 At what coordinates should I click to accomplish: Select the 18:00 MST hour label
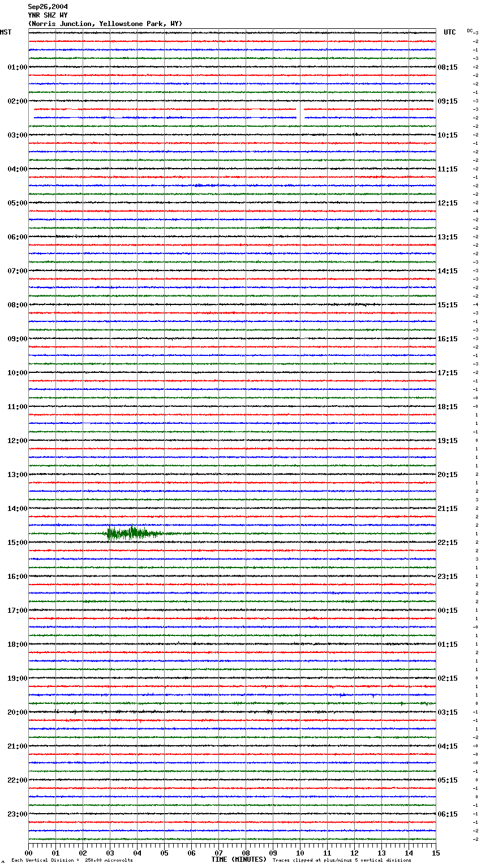(x=18, y=644)
